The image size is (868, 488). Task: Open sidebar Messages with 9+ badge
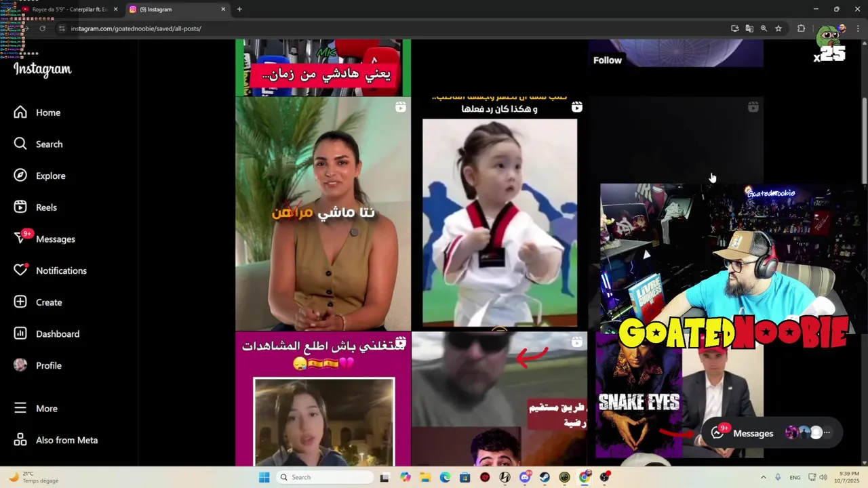[45, 239]
